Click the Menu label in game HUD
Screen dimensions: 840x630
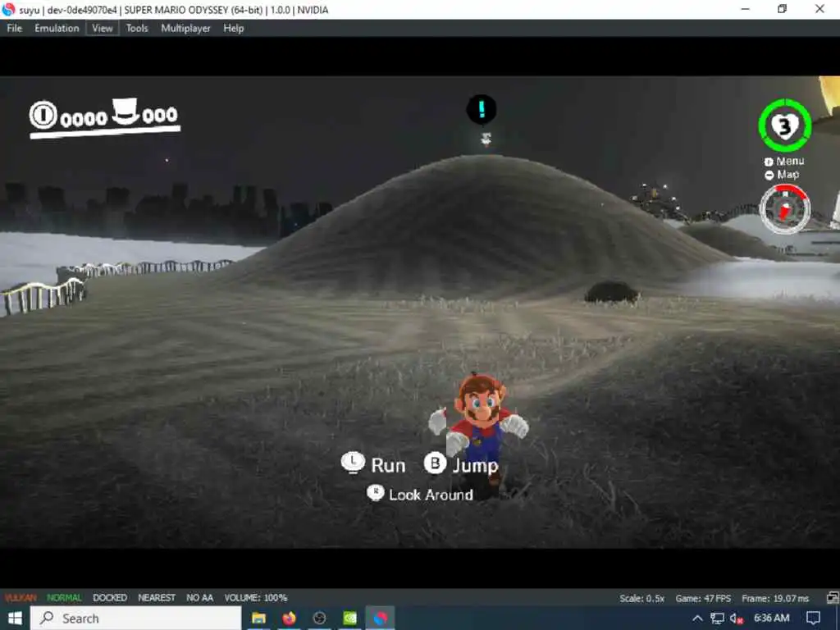click(790, 162)
